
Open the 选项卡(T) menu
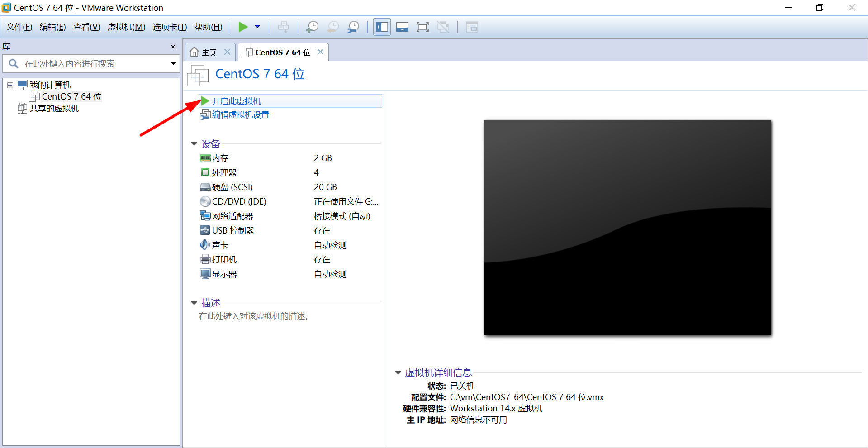click(170, 27)
